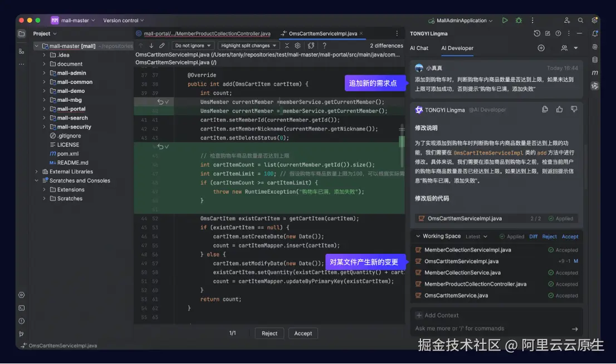
Task: Open the search everywhere magnifier icon
Action: click(580, 21)
